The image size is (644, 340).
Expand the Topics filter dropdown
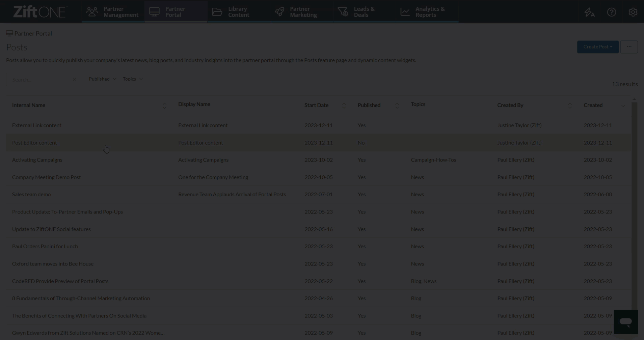tap(133, 79)
